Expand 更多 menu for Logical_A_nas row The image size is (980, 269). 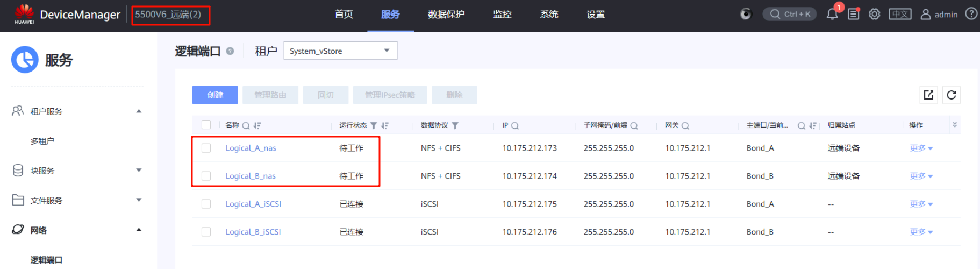coord(921,148)
